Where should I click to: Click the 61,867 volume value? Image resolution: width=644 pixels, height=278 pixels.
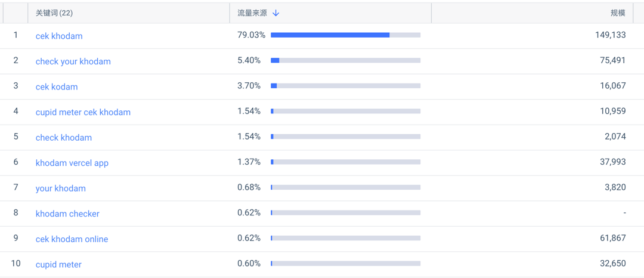pos(612,238)
